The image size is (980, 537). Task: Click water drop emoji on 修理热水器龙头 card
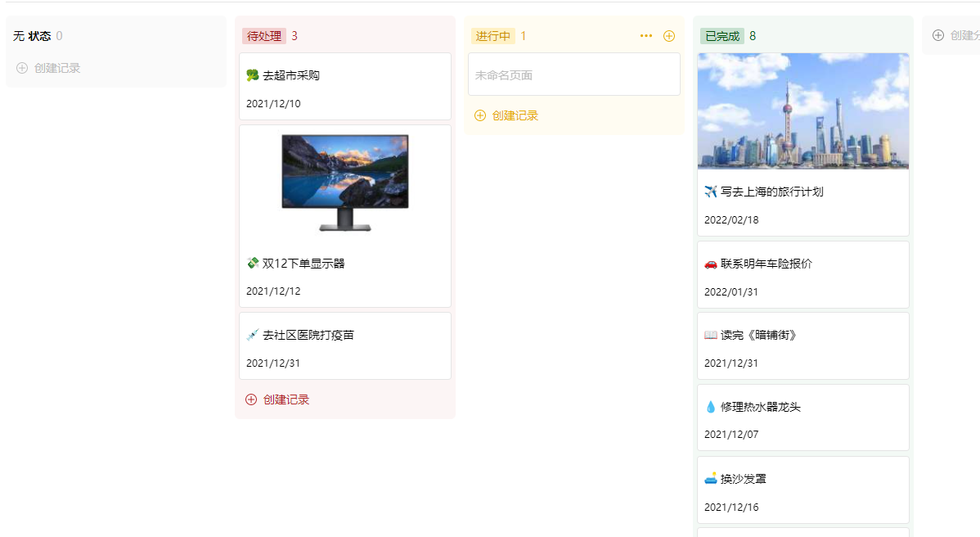(x=711, y=407)
